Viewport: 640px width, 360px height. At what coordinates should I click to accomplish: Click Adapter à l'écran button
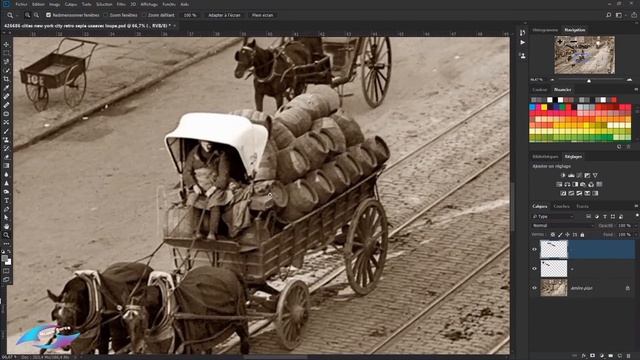tap(224, 15)
